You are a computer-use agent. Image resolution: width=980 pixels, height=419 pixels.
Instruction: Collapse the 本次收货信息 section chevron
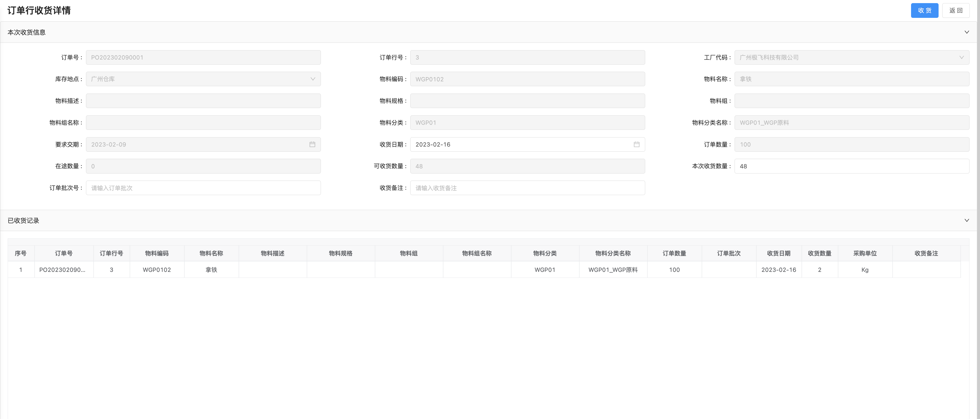(x=966, y=32)
